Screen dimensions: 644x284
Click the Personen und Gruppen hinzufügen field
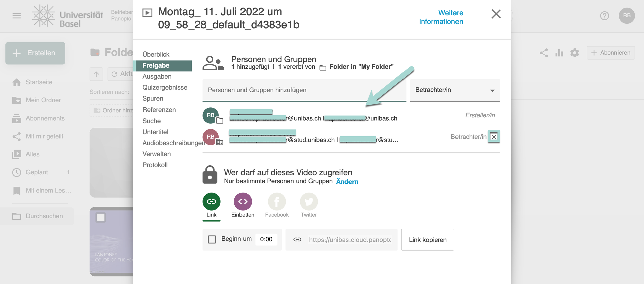[304, 90]
